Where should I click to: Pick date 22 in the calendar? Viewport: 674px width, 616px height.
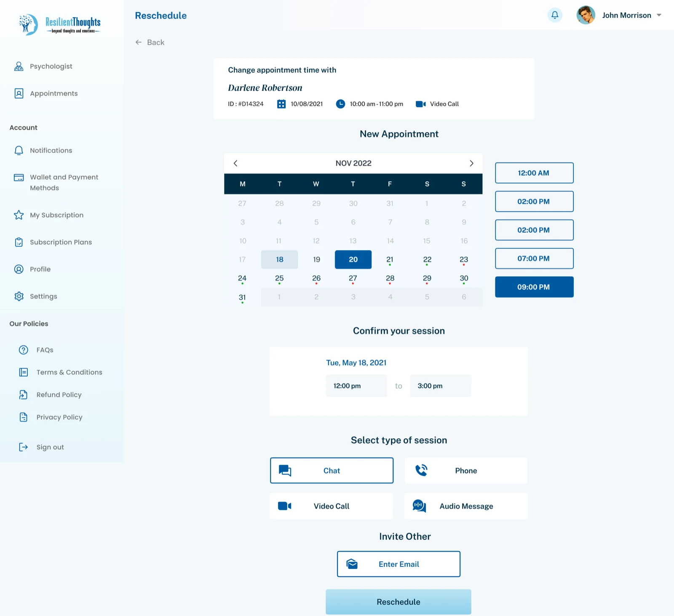pyautogui.click(x=427, y=260)
